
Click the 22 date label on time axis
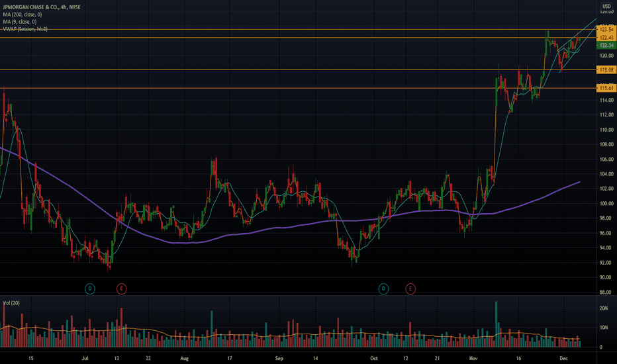coord(148,359)
